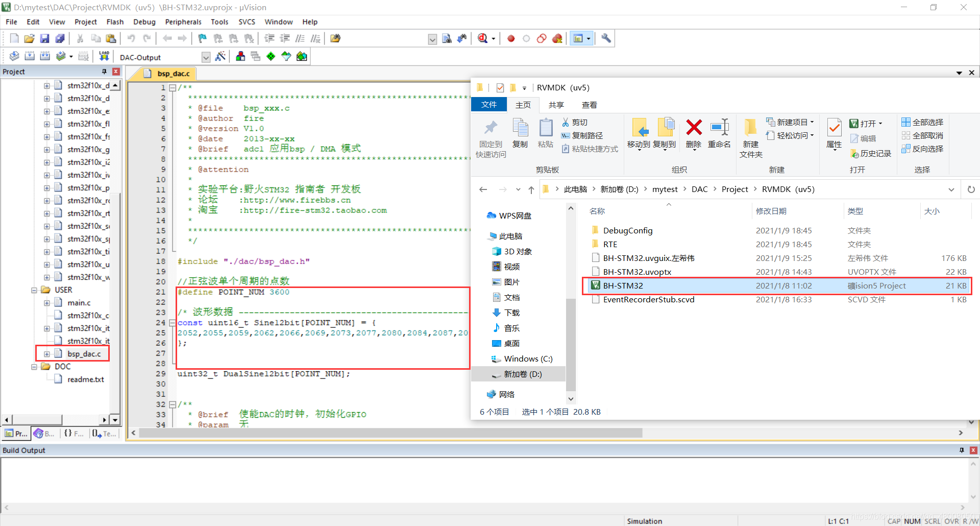Open the Configuration wrench icon

606,38
